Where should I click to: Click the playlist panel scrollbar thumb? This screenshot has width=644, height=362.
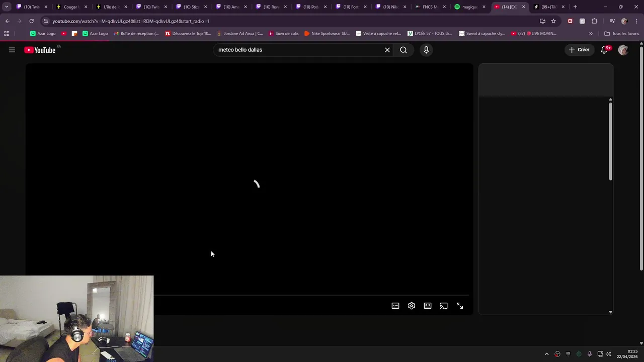pos(610,141)
